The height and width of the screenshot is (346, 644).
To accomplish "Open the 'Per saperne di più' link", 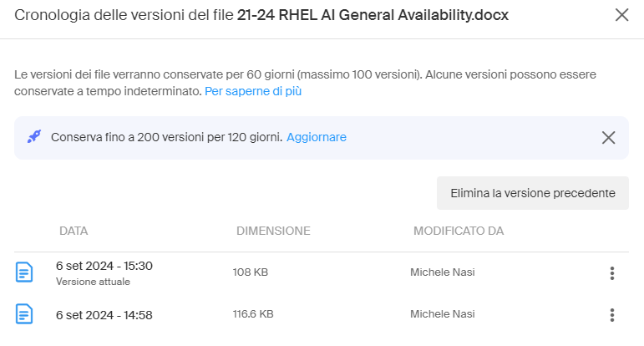I will pyautogui.click(x=253, y=91).
